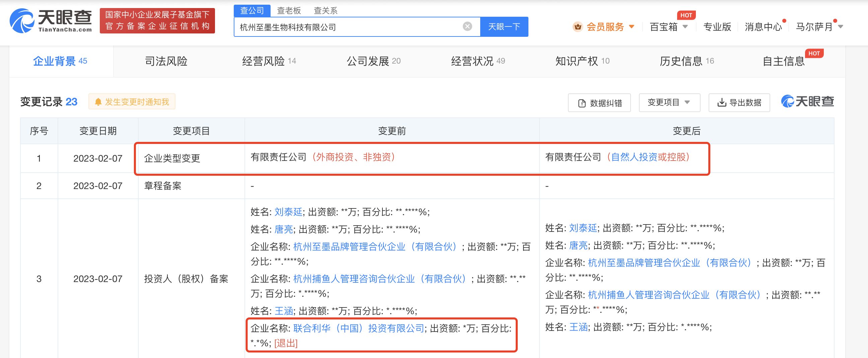
Task: Open 杭州至墨品牌管理合伙企业 link in 变更前 column
Action: (377, 247)
